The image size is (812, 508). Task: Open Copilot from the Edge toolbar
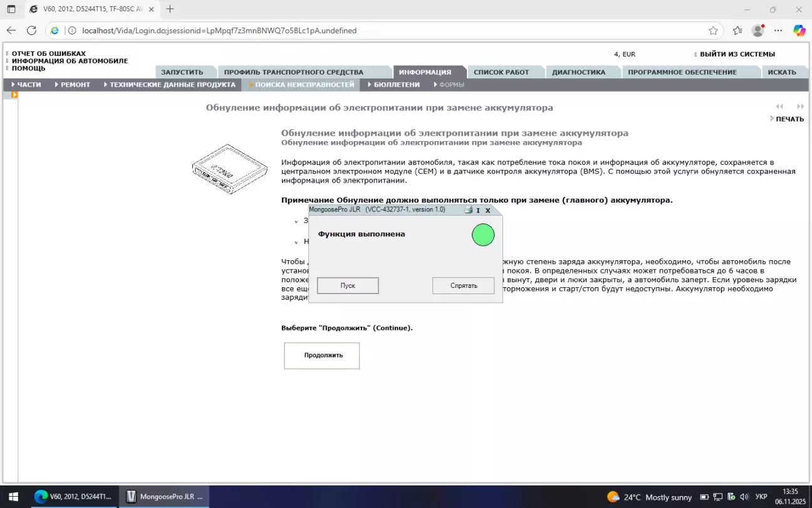coord(799,30)
